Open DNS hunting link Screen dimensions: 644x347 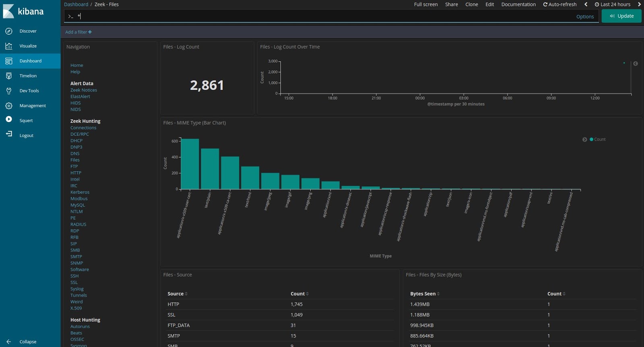75,154
